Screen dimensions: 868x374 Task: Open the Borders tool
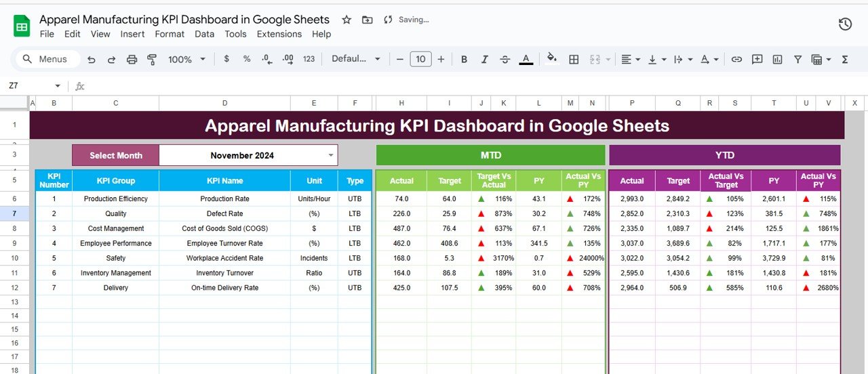(x=574, y=60)
